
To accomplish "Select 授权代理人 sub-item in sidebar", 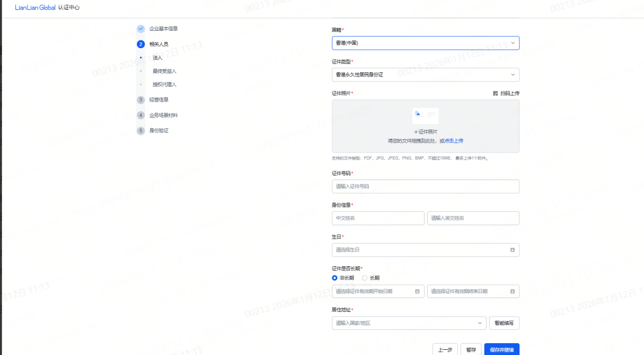I will click(165, 84).
